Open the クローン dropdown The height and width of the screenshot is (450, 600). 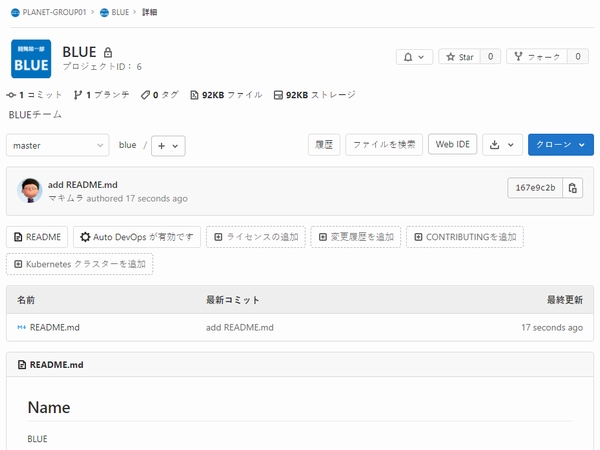561,145
